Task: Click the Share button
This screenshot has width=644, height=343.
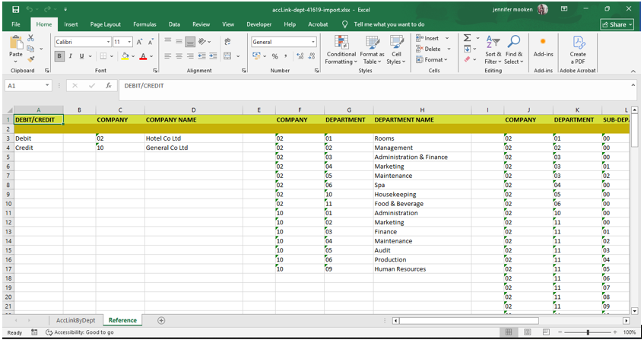Action: pos(617,24)
